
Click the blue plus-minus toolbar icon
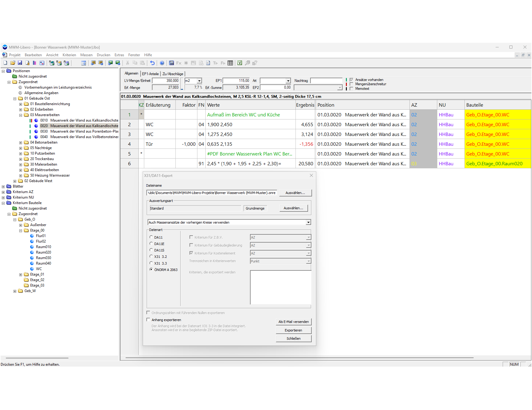[42, 63]
